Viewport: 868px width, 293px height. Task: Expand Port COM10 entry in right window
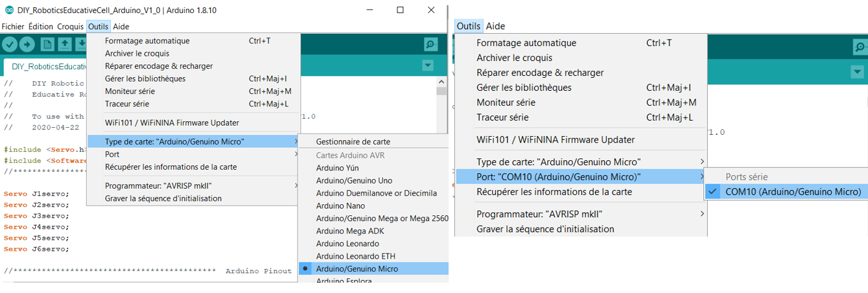point(580,177)
